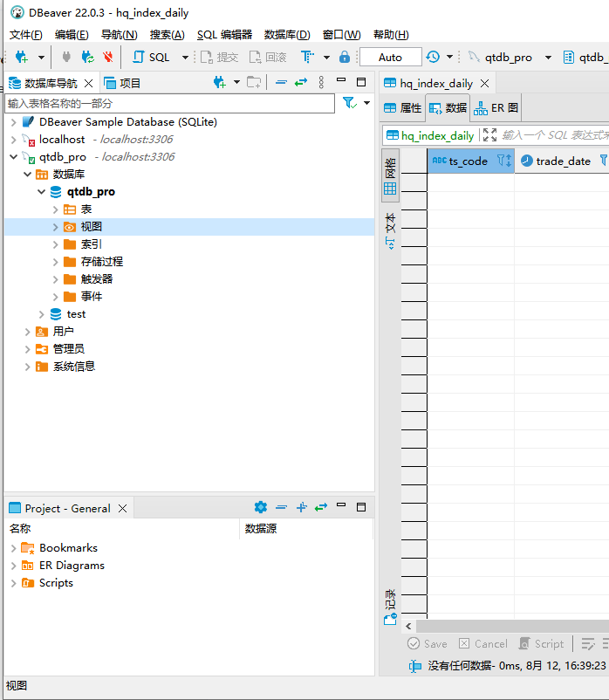Click the transaction lock icon
The height and width of the screenshot is (700, 609).
pyautogui.click(x=345, y=58)
